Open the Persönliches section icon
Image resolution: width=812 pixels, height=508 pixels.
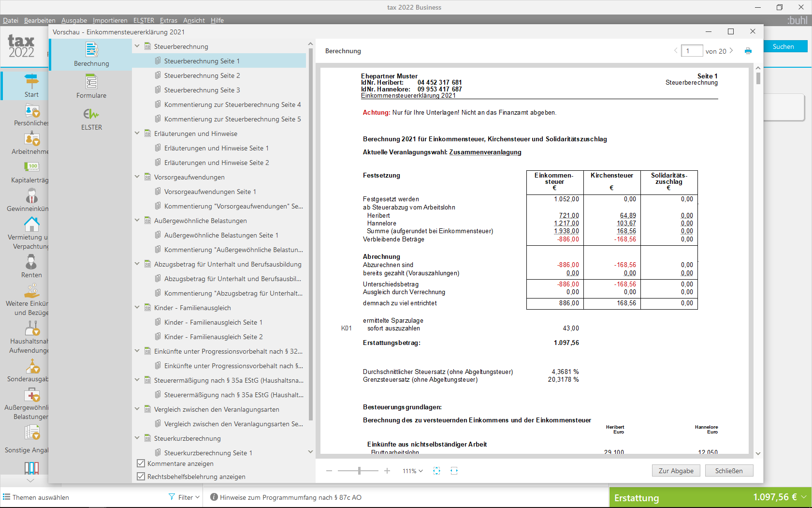click(x=32, y=111)
